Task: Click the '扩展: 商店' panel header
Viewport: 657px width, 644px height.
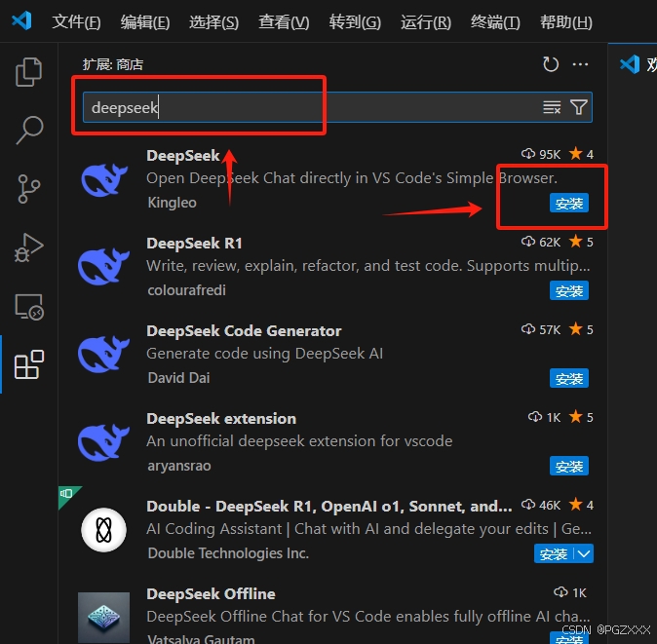Action: click(113, 64)
